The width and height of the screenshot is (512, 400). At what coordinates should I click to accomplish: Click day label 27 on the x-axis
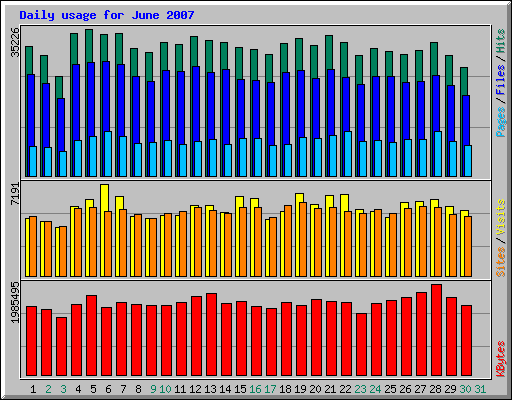(420, 389)
